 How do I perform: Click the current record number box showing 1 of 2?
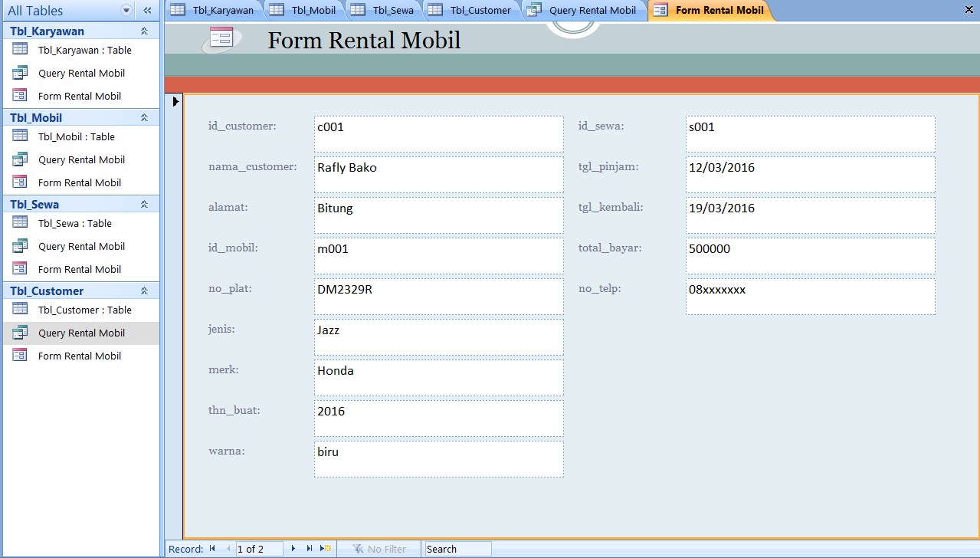click(259, 549)
